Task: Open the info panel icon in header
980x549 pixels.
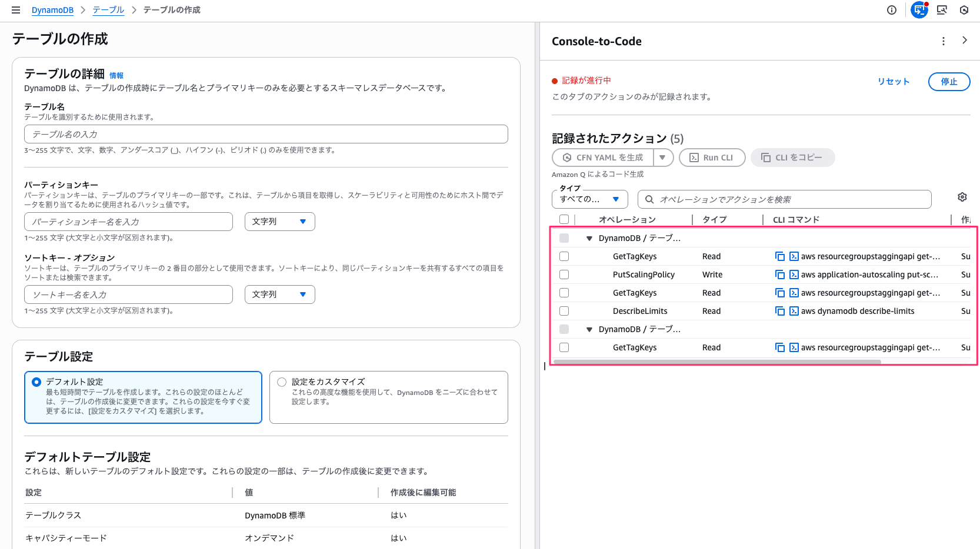Action: pyautogui.click(x=892, y=10)
